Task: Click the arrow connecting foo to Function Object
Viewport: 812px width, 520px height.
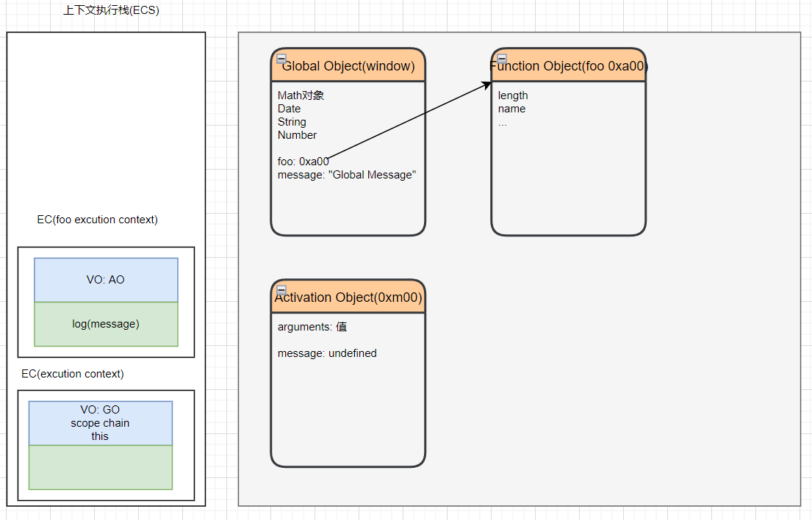Action: point(409,122)
